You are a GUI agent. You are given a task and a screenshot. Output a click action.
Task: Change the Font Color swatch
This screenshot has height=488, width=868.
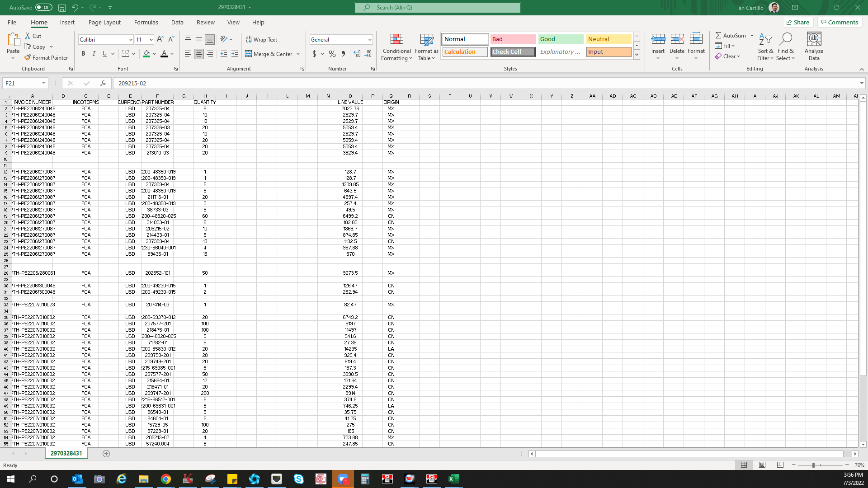coord(165,54)
